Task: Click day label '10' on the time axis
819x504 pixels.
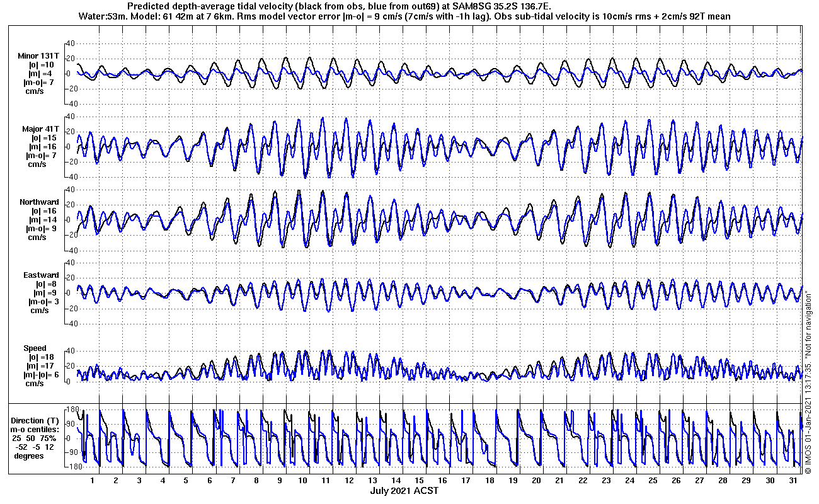Action: click(x=302, y=481)
